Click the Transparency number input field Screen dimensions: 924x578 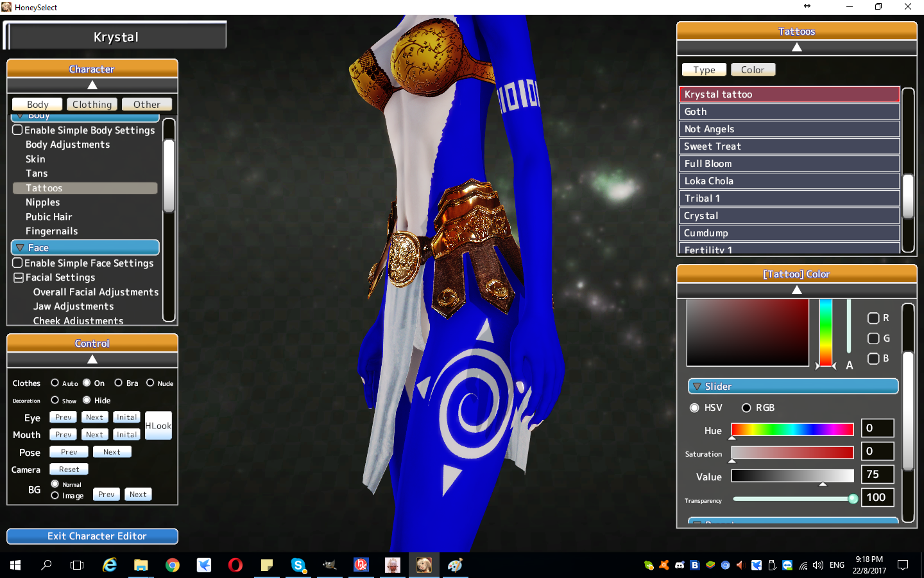[877, 498]
